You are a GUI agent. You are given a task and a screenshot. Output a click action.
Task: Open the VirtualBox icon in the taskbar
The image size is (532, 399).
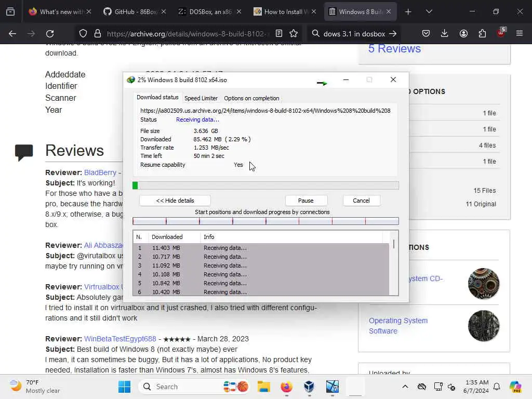309,387
